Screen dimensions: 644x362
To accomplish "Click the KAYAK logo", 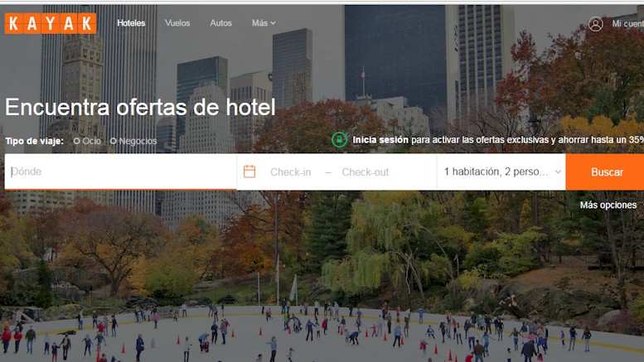I will point(51,23).
